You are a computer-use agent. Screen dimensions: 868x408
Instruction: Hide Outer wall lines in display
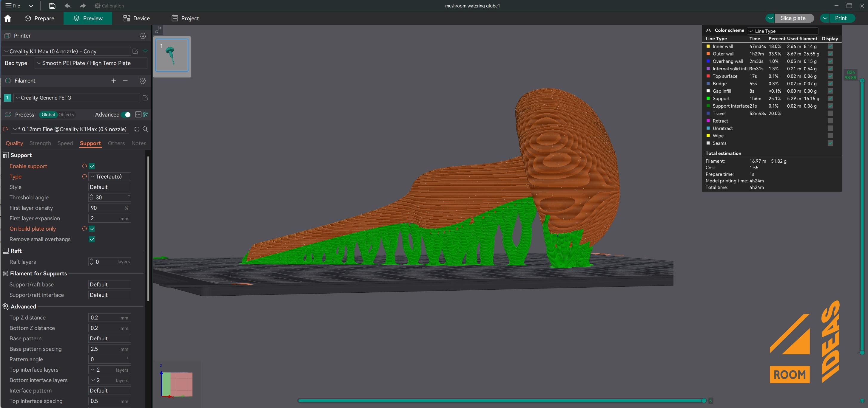click(830, 54)
